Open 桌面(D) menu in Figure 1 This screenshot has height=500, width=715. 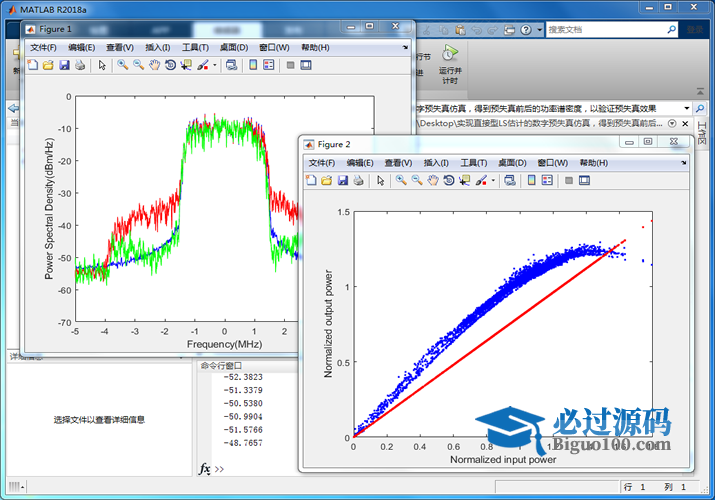coord(234,47)
